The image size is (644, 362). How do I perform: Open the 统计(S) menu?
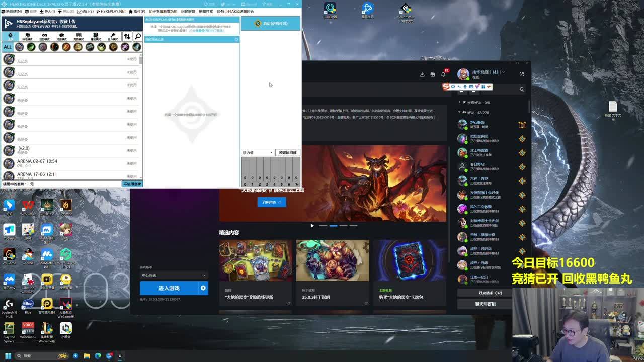pos(87,11)
